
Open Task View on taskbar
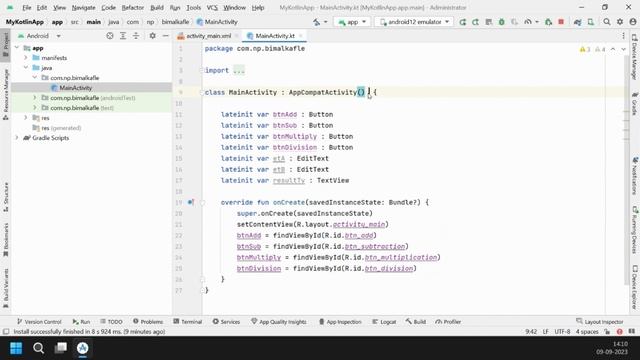61,348
